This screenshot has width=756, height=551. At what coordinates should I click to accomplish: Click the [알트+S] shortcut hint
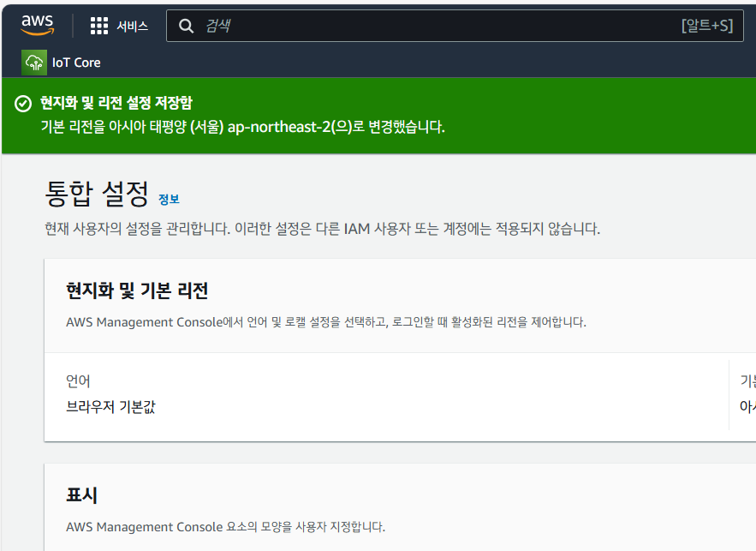[x=706, y=26]
